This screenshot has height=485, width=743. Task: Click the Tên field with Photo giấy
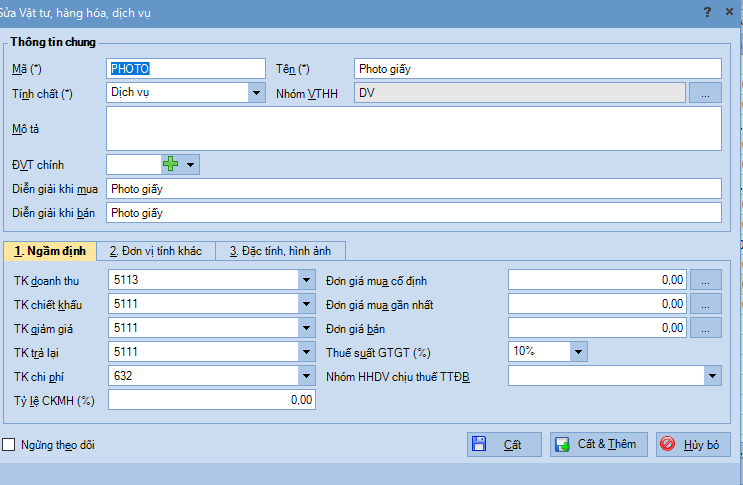tap(538, 69)
